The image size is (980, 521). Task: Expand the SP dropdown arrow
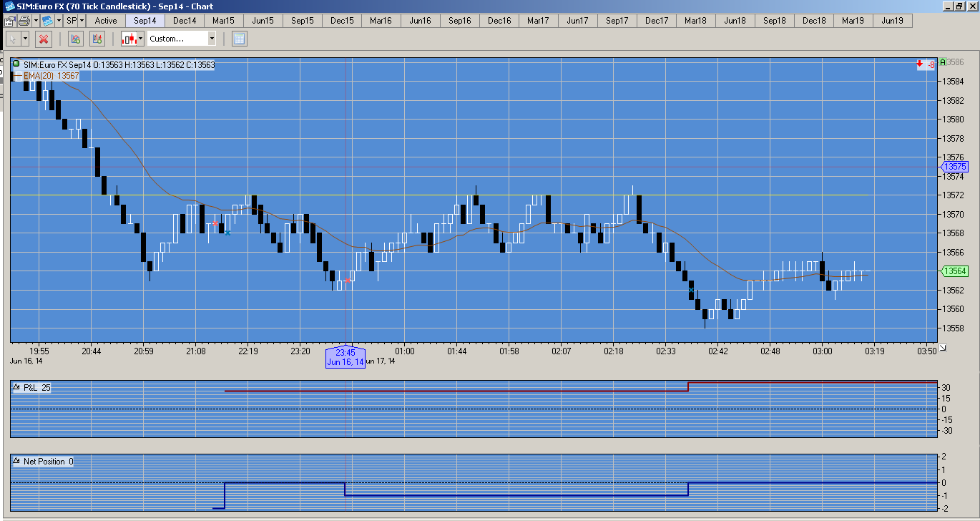[82, 21]
